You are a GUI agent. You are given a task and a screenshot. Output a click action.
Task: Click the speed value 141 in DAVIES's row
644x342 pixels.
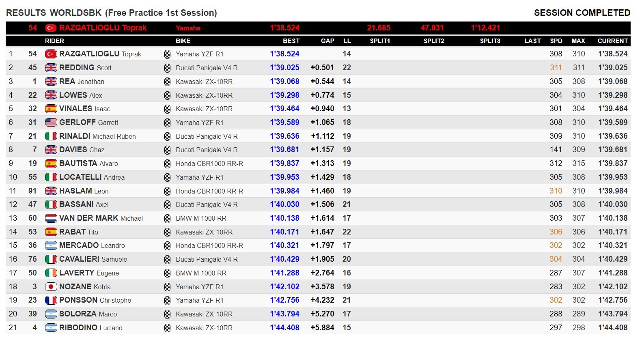coord(556,150)
